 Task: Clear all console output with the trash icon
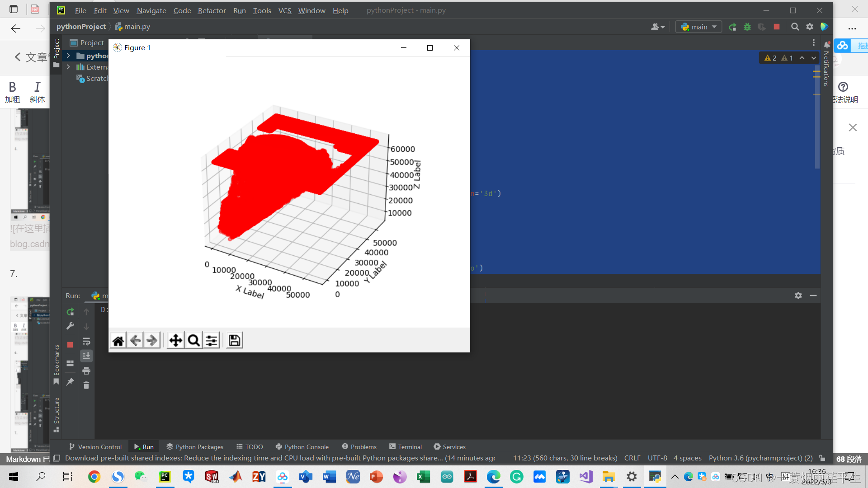click(86, 385)
